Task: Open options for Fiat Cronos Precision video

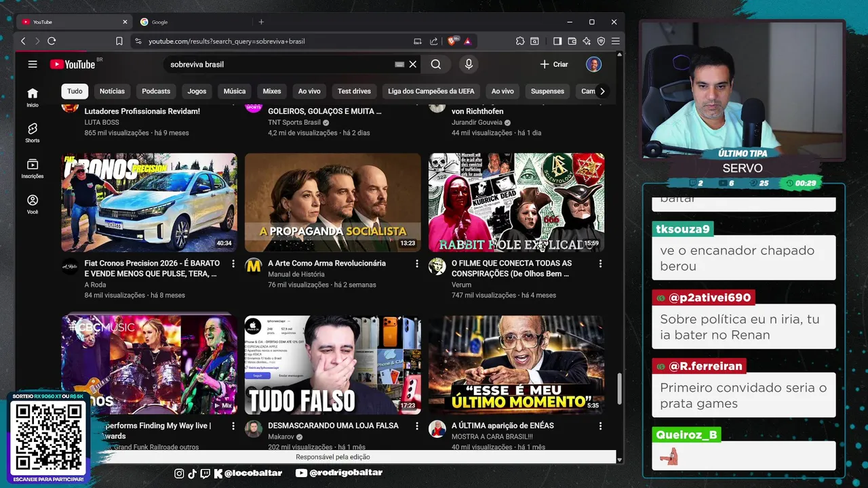Action: (x=233, y=264)
